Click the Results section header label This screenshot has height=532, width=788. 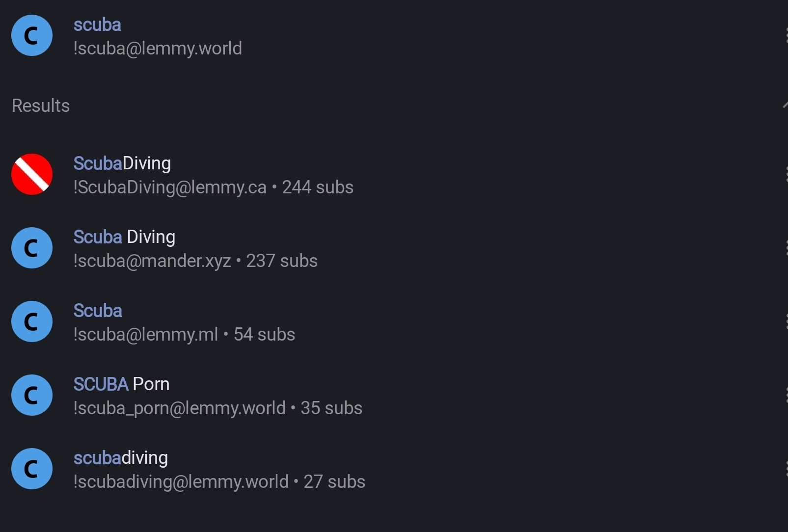(41, 106)
